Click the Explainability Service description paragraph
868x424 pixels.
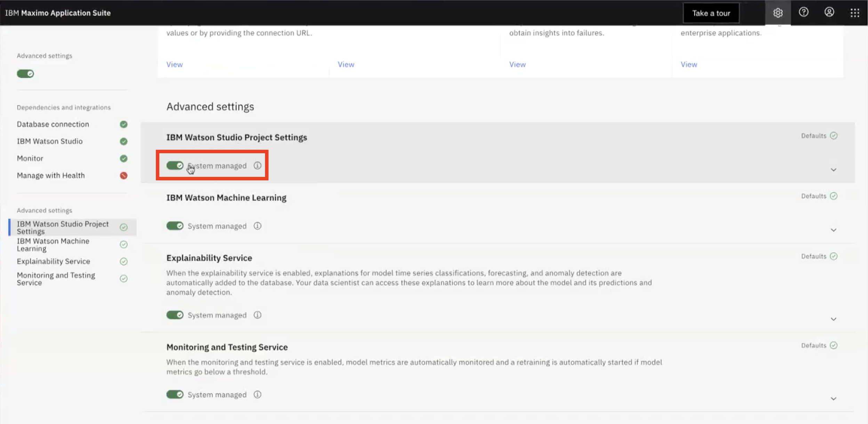[409, 283]
